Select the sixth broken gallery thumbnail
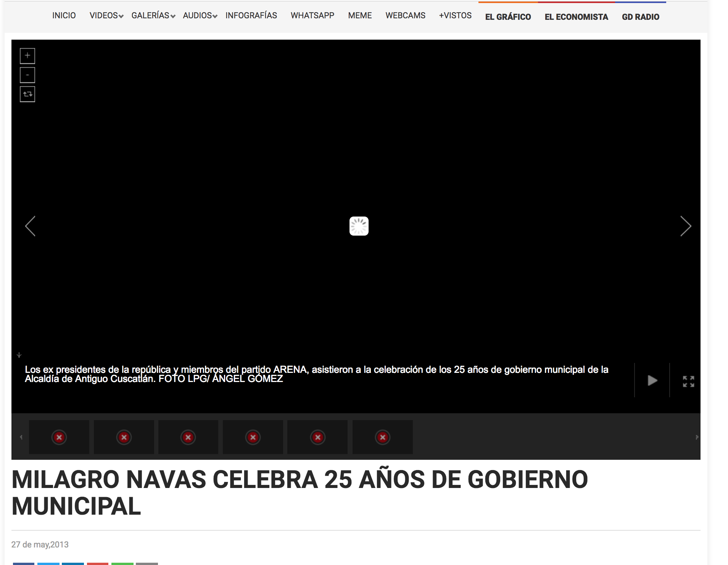728x565 pixels. [383, 437]
